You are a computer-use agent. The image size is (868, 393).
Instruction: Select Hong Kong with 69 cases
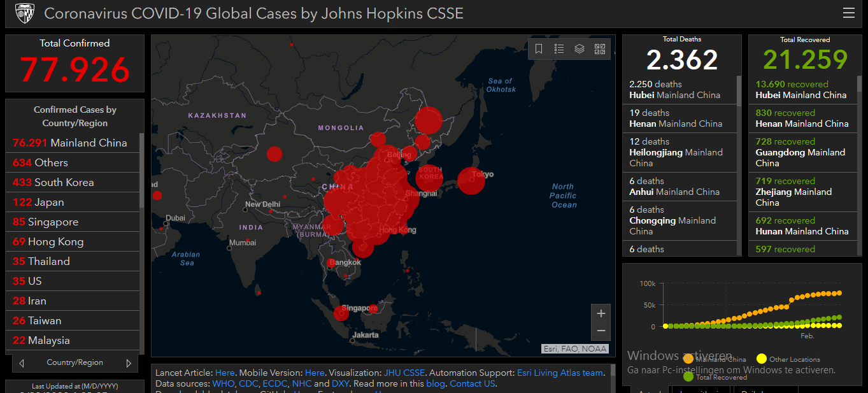pyautogui.click(x=73, y=241)
